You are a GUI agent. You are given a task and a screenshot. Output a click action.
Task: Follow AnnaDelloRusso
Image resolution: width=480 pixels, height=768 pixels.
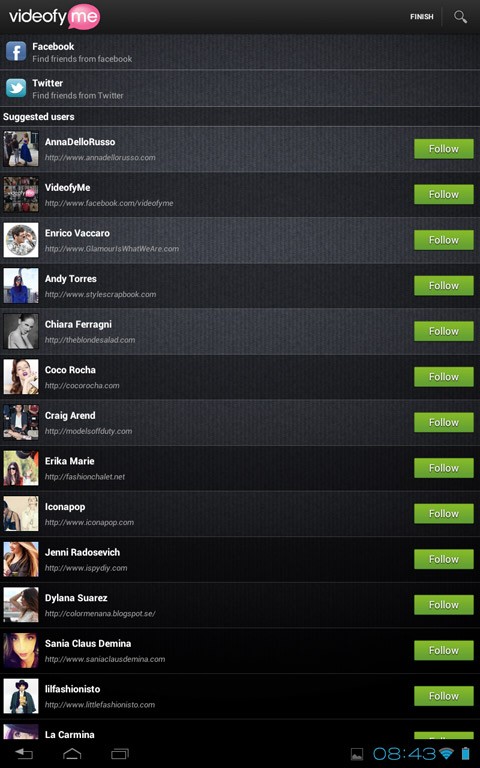[444, 149]
